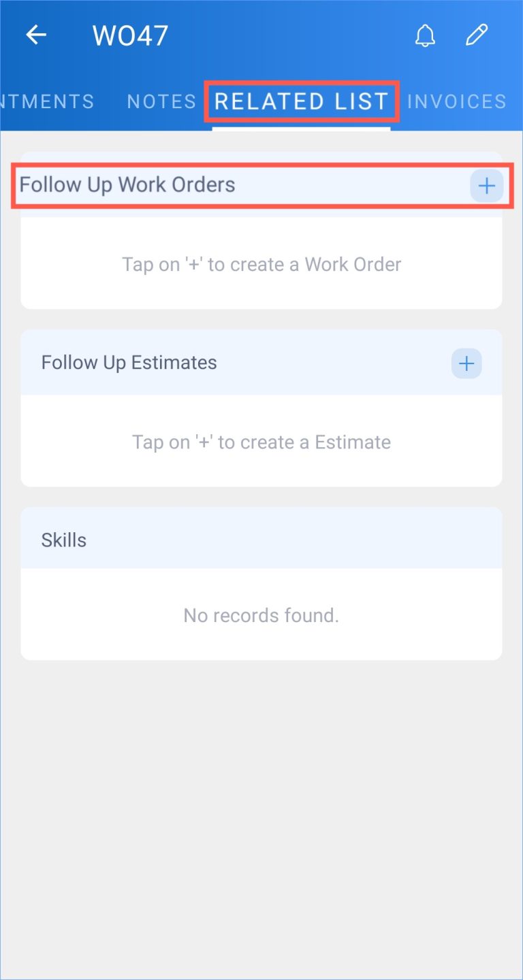Switch to the NOTES tab
Viewport: 523px width, 980px height.
tap(161, 101)
